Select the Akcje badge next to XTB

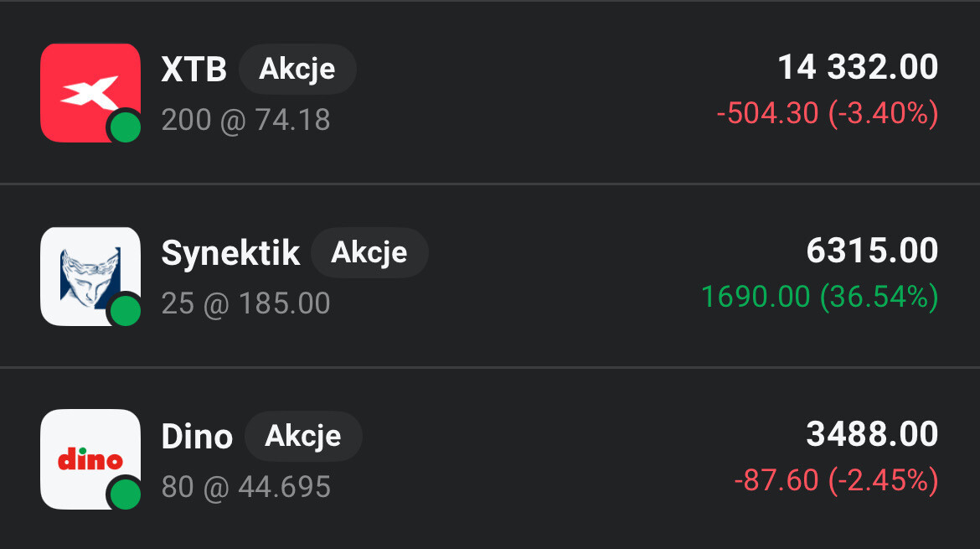[x=297, y=69]
